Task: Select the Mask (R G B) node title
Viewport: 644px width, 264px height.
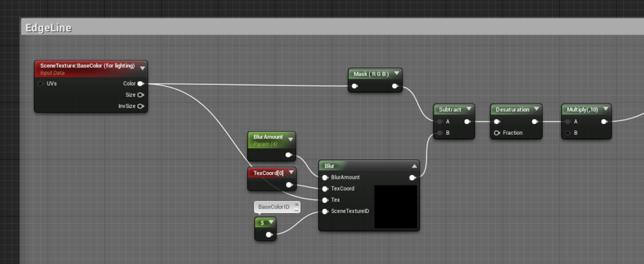Action: click(x=371, y=74)
